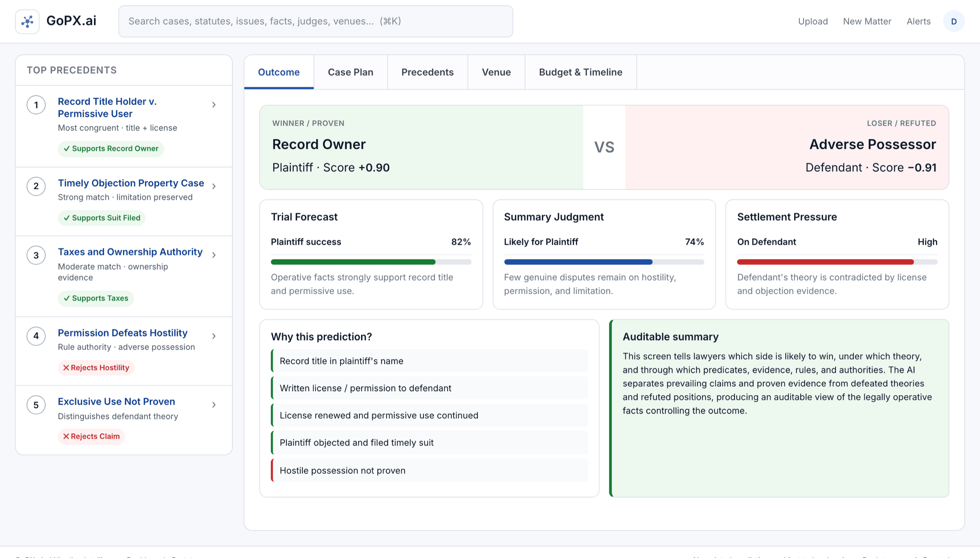Image resolution: width=980 pixels, height=558 pixels.
Task: Click the Settlement Pressure card title
Action: 787,217
